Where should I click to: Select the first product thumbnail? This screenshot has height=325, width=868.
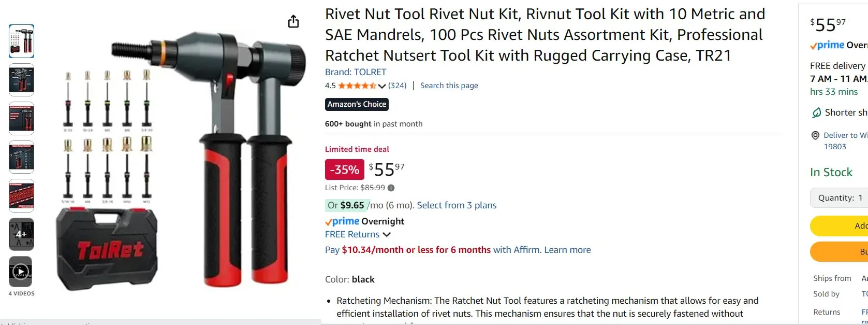coord(21,41)
